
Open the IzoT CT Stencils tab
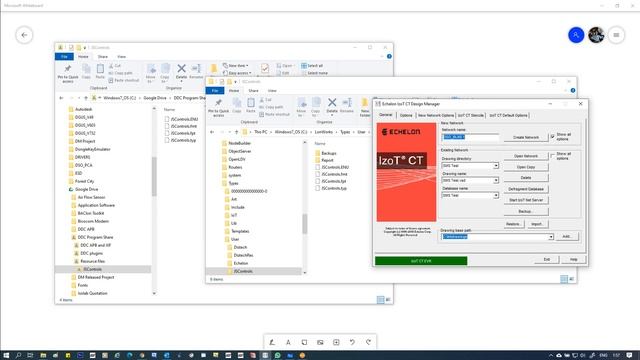point(471,116)
